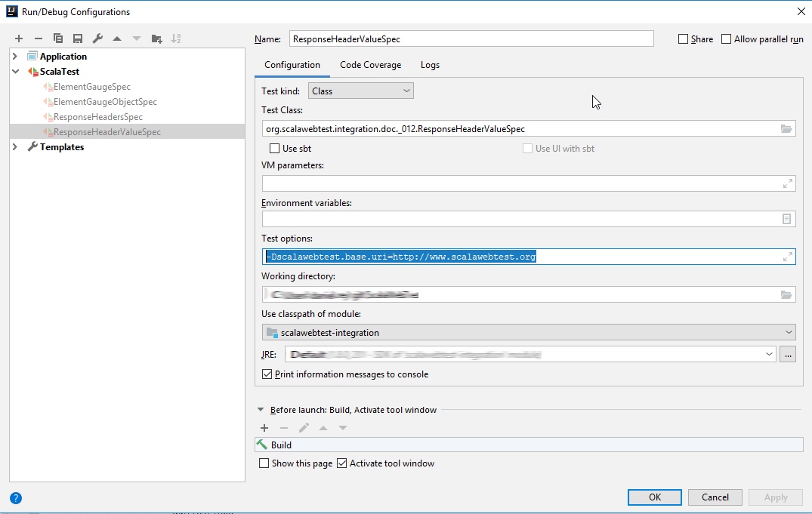
Task: Copy the selected configuration
Action: [58, 38]
